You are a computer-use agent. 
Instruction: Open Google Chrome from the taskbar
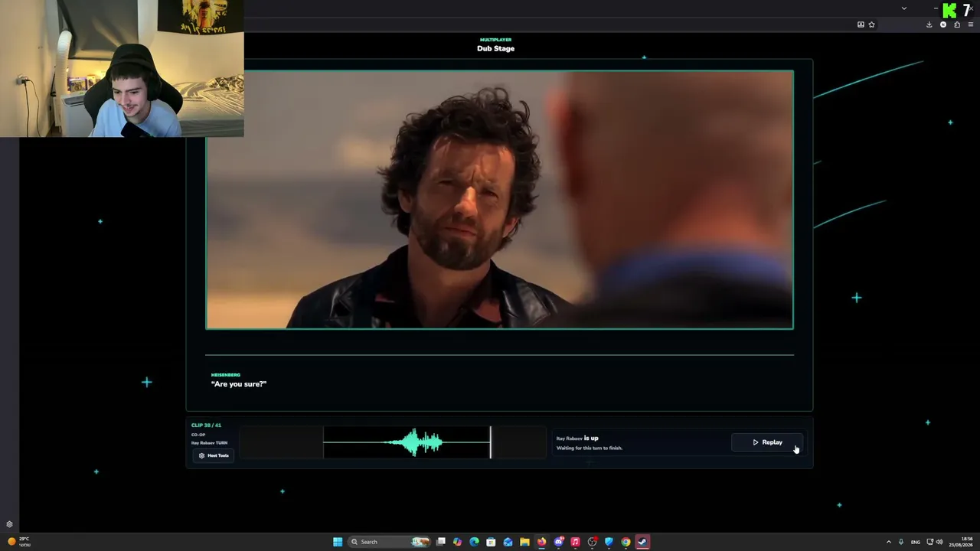click(626, 542)
